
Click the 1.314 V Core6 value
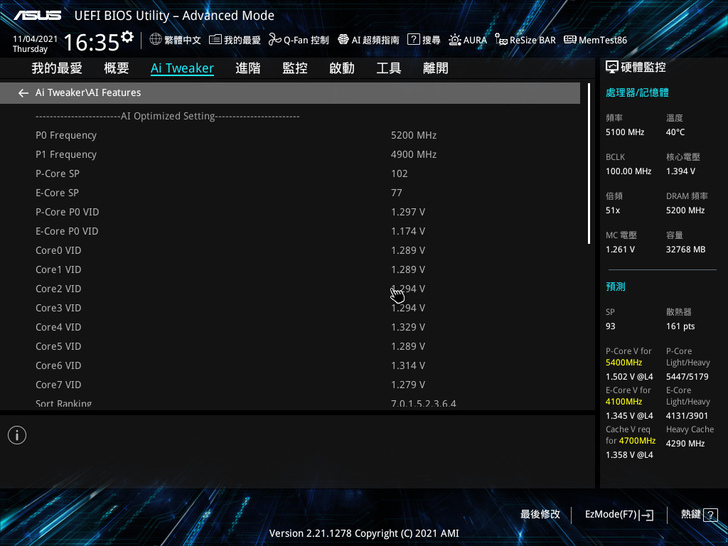click(408, 365)
